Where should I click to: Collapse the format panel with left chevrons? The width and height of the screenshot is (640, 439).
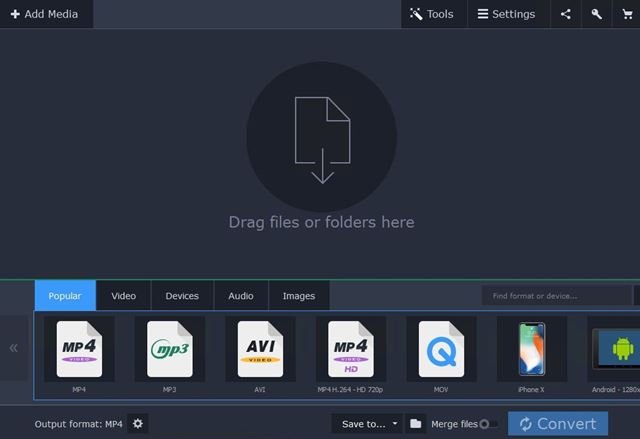(x=14, y=348)
